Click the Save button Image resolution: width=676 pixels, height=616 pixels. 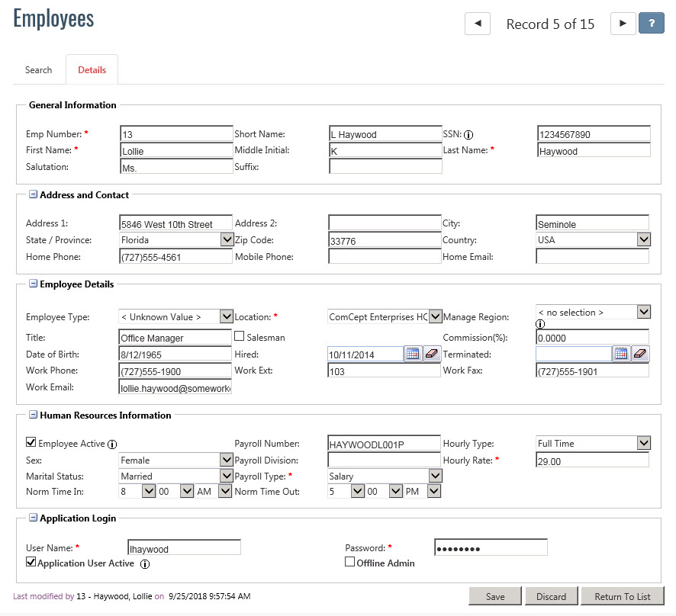[x=494, y=596]
